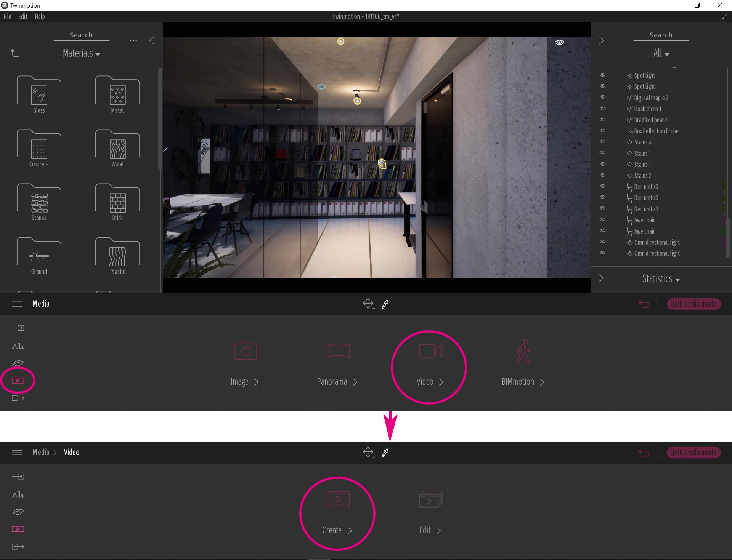This screenshot has height=560, width=732.
Task: Click Media breadcrumb in Media > Video bar
Action: [41, 453]
